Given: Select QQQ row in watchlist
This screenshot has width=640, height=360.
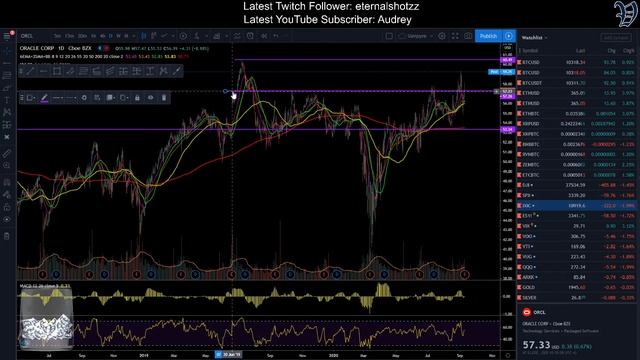Looking at the screenshot, I should click(x=577, y=267).
